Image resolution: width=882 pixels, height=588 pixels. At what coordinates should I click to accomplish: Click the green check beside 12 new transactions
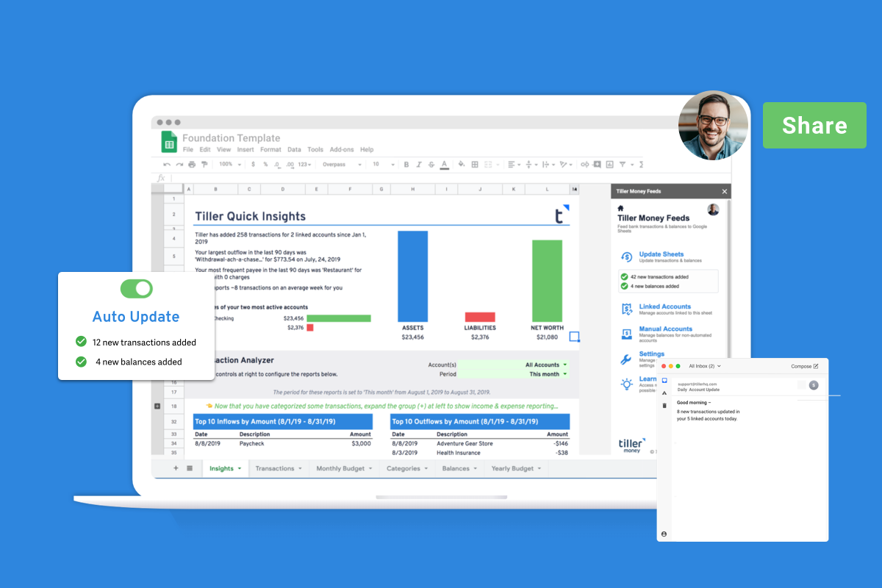81,342
